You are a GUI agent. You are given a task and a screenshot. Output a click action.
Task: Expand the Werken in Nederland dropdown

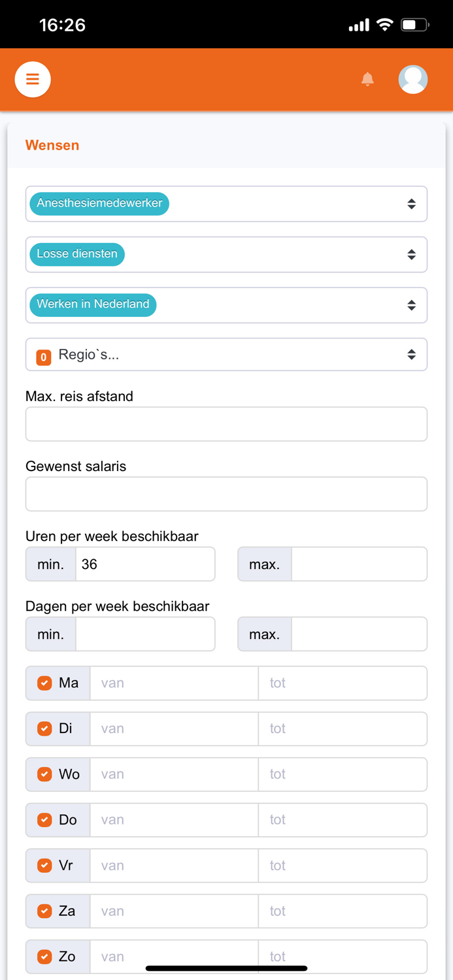(411, 304)
